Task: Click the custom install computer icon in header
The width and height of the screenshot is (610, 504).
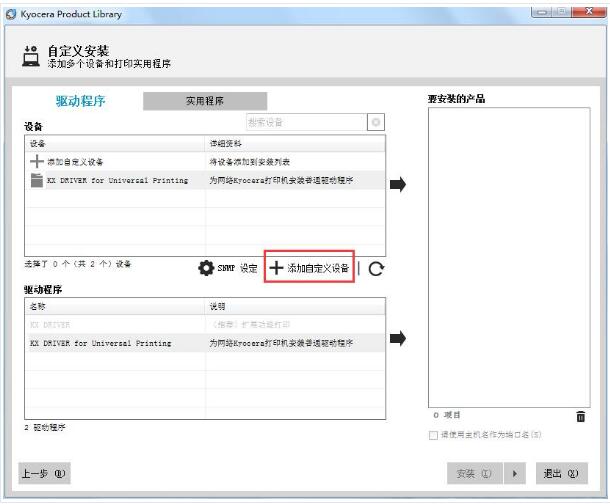Action: [x=31, y=56]
